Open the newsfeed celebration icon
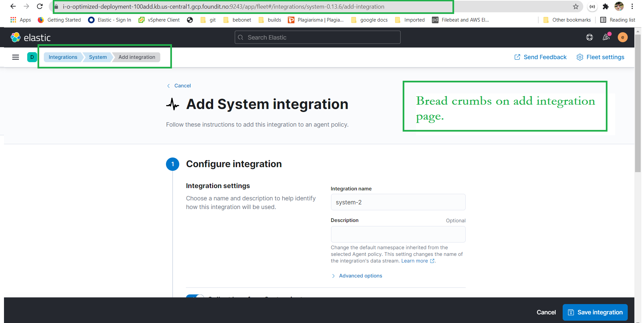 pos(606,37)
